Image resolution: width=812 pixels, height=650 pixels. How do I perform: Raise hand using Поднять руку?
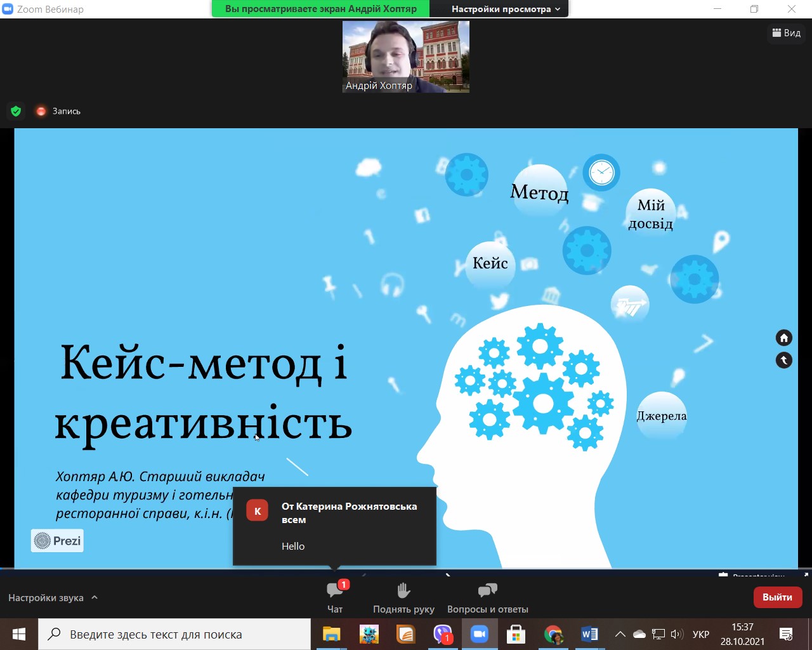(x=403, y=597)
